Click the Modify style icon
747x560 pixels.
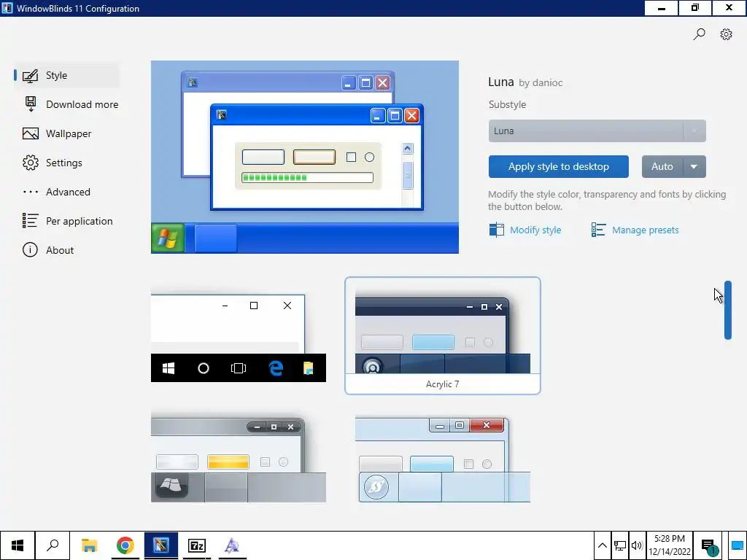pos(496,230)
